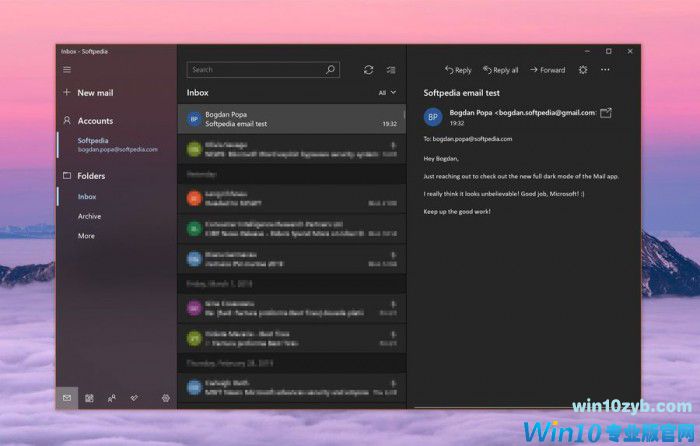The height and width of the screenshot is (446, 700).
Task: Switch to Calendar app icon
Action: [89, 398]
